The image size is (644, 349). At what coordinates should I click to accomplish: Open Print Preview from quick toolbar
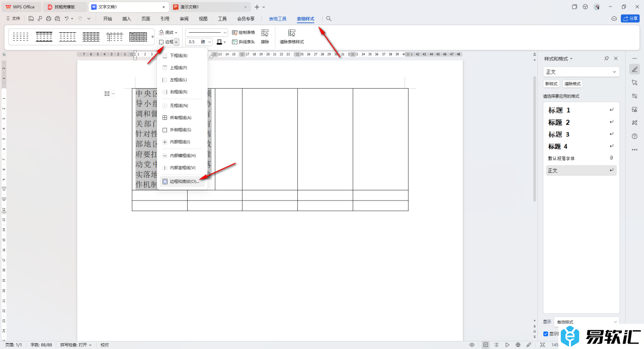57,19
